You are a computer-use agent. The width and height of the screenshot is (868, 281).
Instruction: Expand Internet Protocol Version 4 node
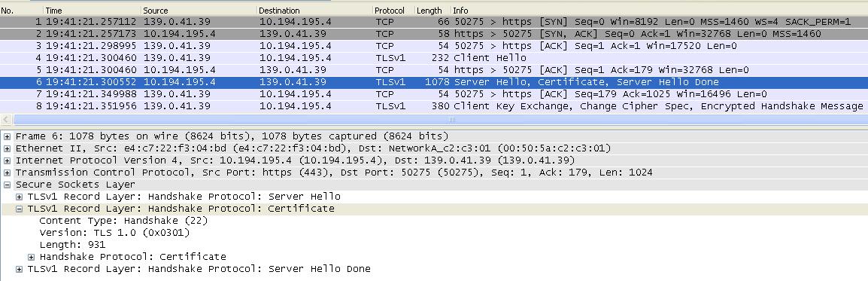[x=7, y=160]
